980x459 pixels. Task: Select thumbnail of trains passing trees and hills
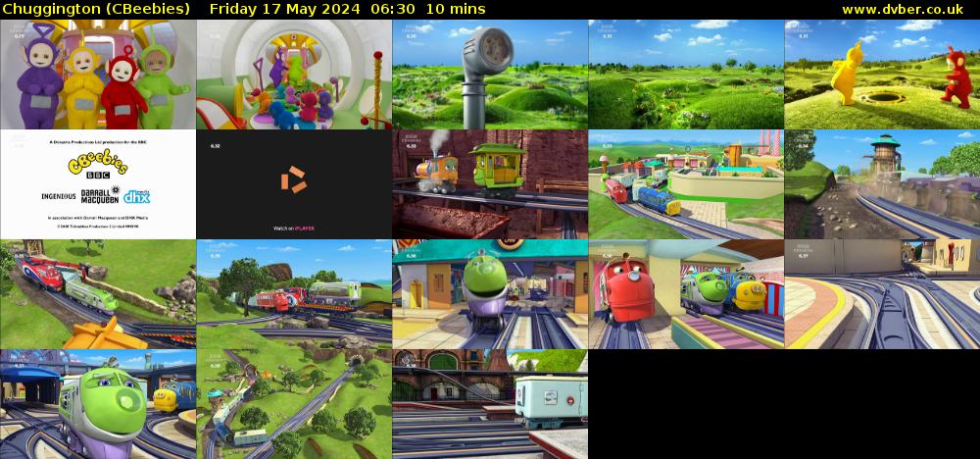tap(294, 294)
